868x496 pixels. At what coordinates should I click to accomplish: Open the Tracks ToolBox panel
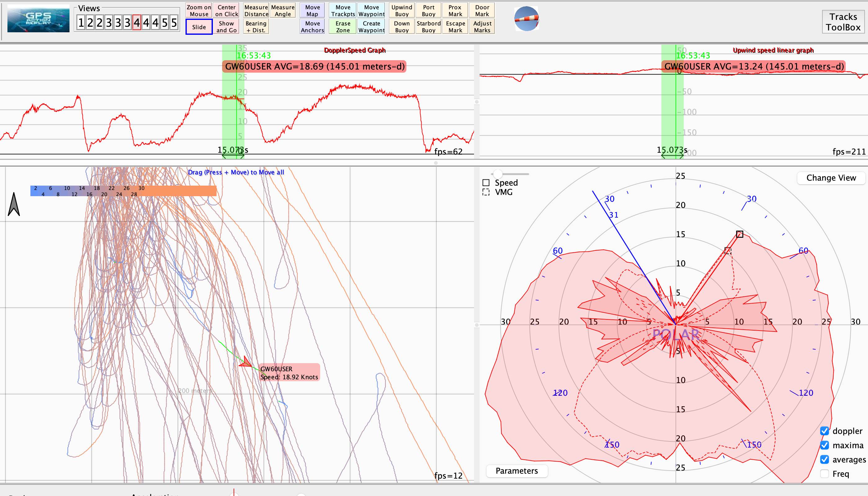[x=843, y=22]
